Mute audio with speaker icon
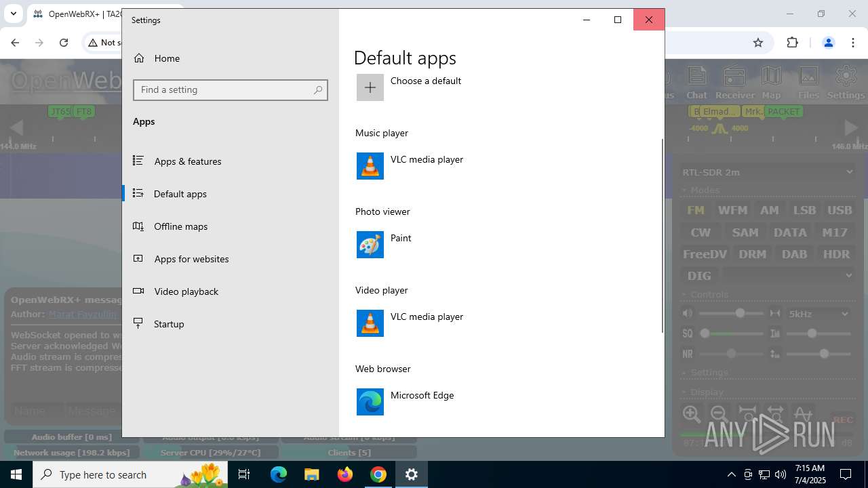Screen dimensions: 868x488 tap(688, 314)
